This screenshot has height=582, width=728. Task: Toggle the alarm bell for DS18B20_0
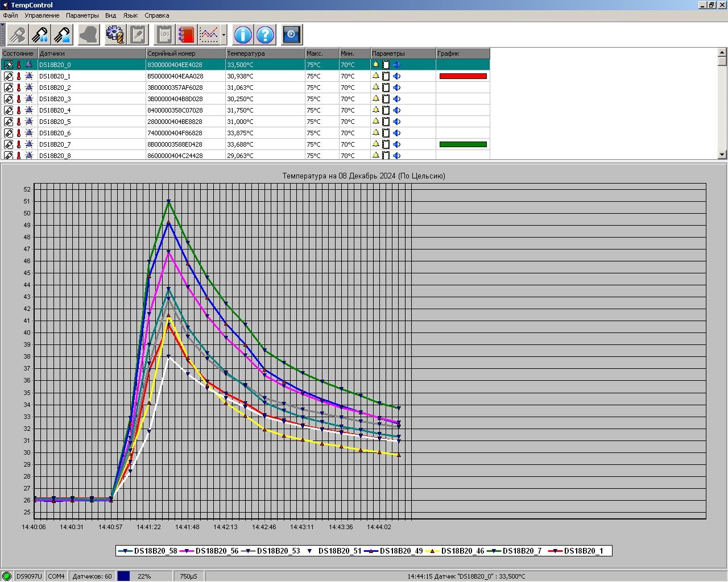pyautogui.click(x=375, y=65)
